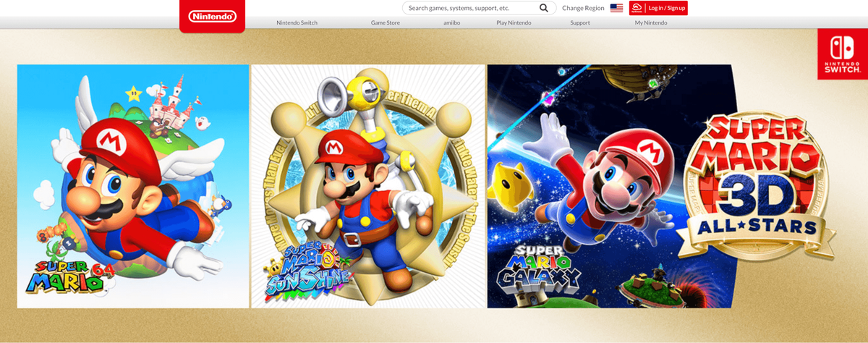Open the Play Nintendo menu
The height and width of the screenshot is (343, 868).
click(x=514, y=22)
